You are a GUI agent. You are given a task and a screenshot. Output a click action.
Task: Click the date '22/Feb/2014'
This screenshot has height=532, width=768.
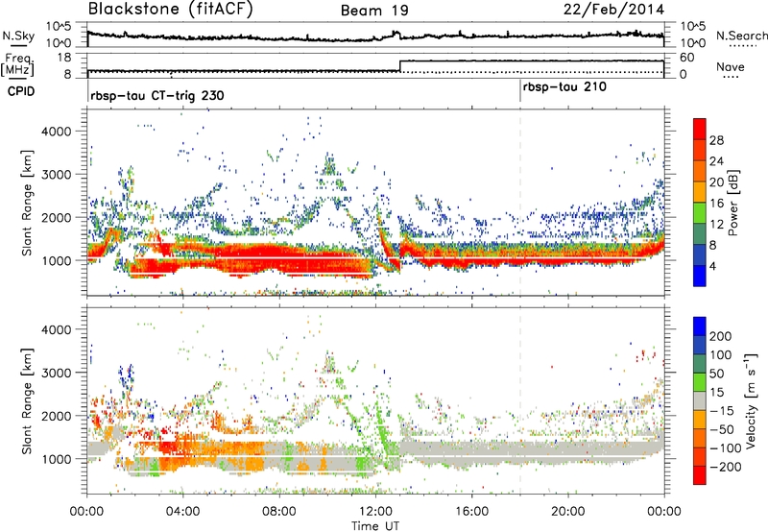coord(613,10)
